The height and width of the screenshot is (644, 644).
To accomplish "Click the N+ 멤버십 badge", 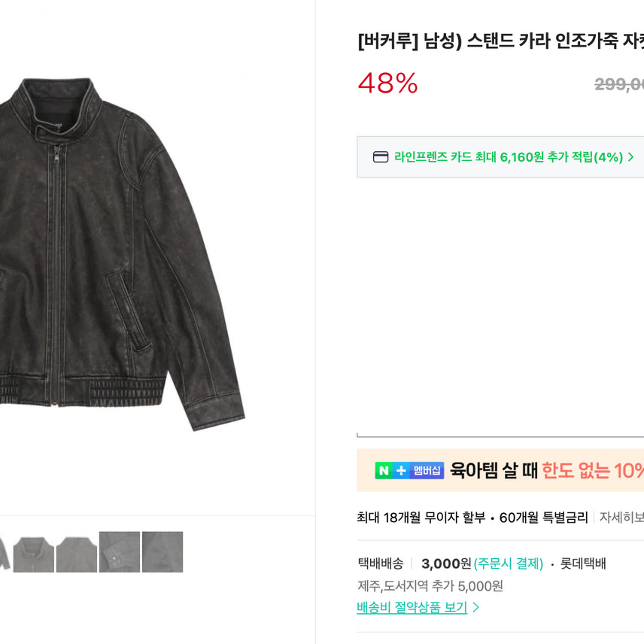I will pyautogui.click(x=409, y=470).
